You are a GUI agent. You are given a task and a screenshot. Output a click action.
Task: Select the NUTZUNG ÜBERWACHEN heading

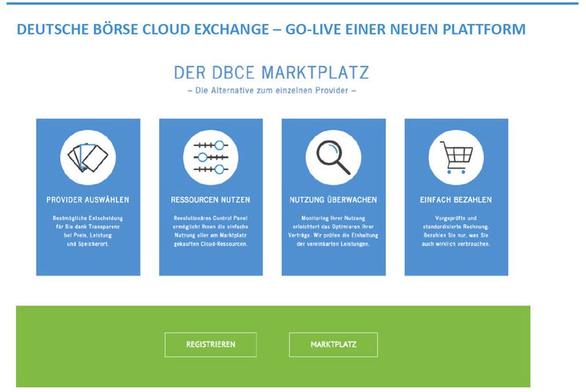(x=333, y=199)
